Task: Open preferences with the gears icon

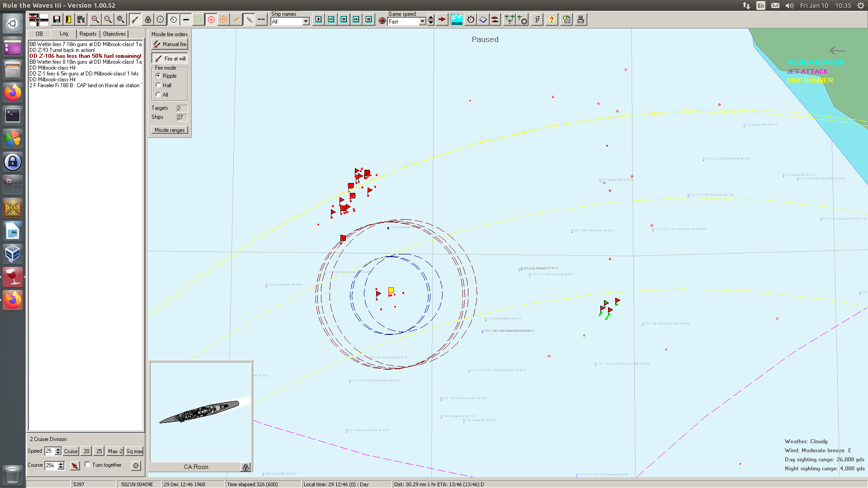Action: pos(81,19)
